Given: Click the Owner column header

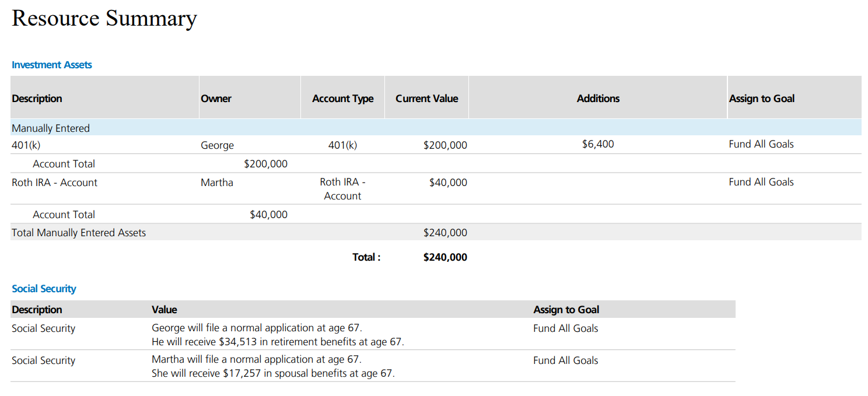Looking at the screenshot, I should coord(216,99).
